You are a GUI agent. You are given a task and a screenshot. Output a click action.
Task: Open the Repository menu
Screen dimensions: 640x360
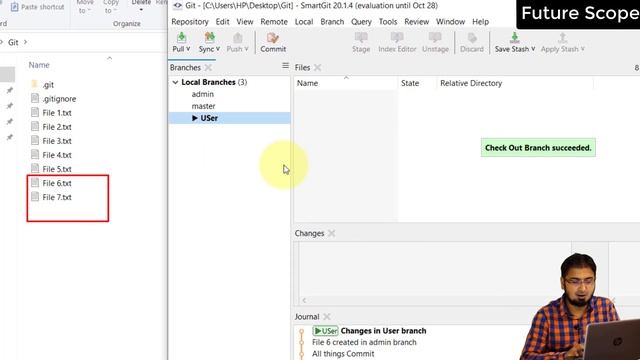pos(190,22)
